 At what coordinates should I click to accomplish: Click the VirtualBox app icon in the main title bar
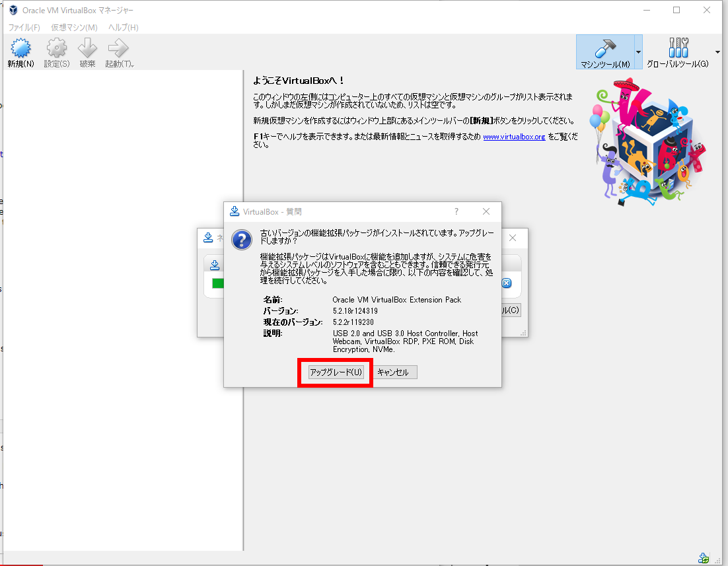click(x=13, y=10)
